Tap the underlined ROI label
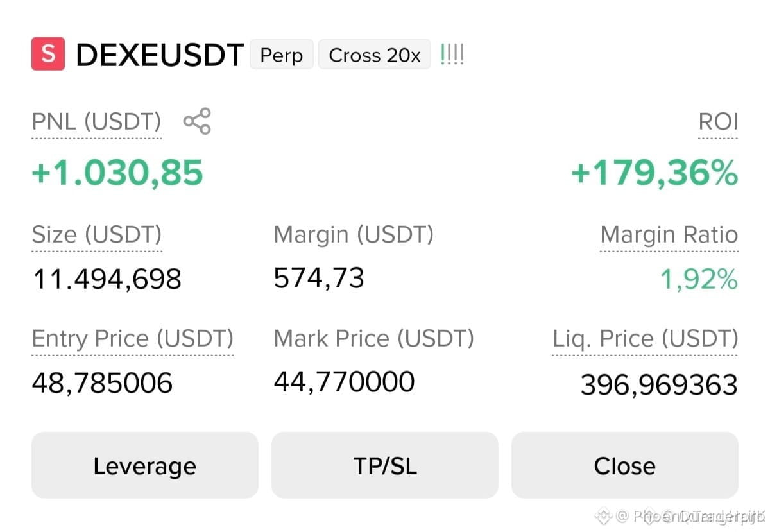 pyautogui.click(x=718, y=121)
